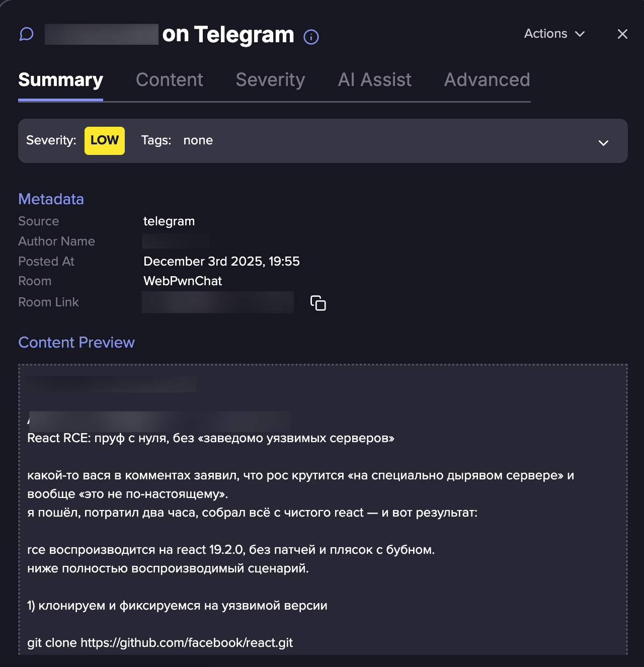Click the Tags none value
644x667 pixels.
point(198,140)
